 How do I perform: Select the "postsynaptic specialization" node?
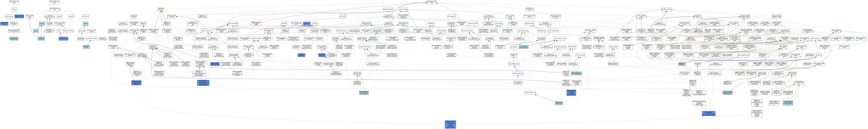[81, 39]
